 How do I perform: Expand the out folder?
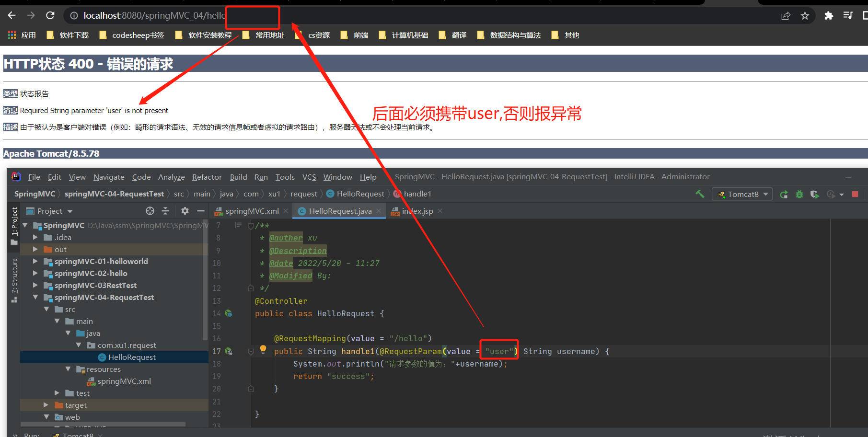click(x=35, y=249)
